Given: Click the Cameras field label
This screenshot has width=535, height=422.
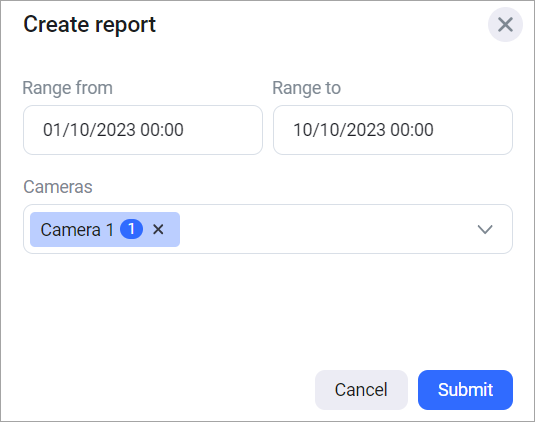Looking at the screenshot, I should coord(58,187).
